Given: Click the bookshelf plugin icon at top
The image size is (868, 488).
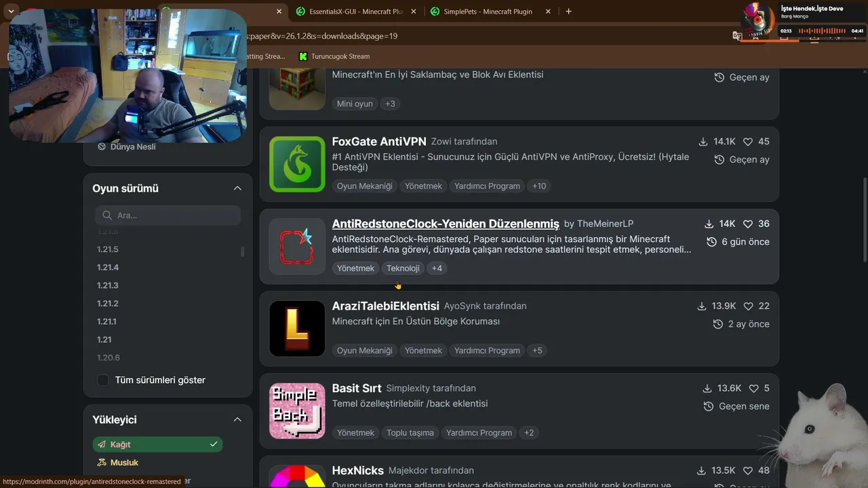Looking at the screenshot, I should [297, 89].
